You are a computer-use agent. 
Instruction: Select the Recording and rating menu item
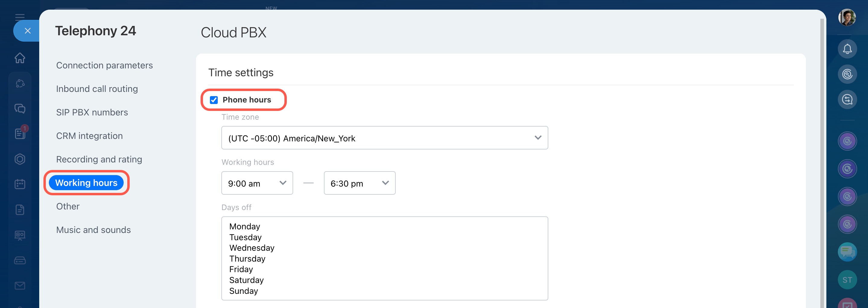point(99,159)
